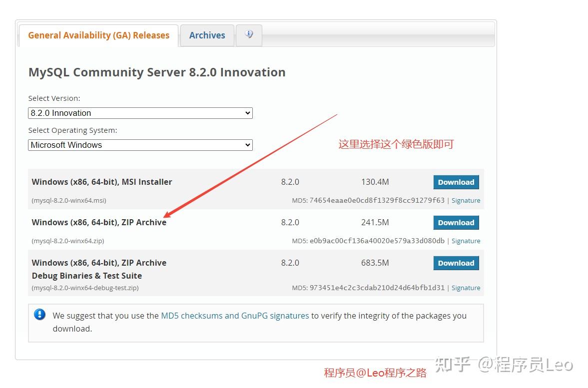
Task: Download the Windows ZIP Archive package
Action: [x=456, y=222]
